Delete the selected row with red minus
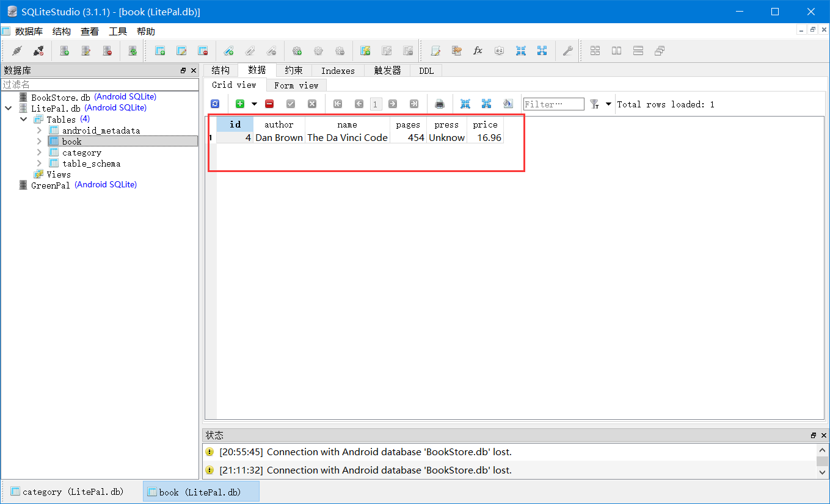The width and height of the screenshot is (830, 504). 269,104
